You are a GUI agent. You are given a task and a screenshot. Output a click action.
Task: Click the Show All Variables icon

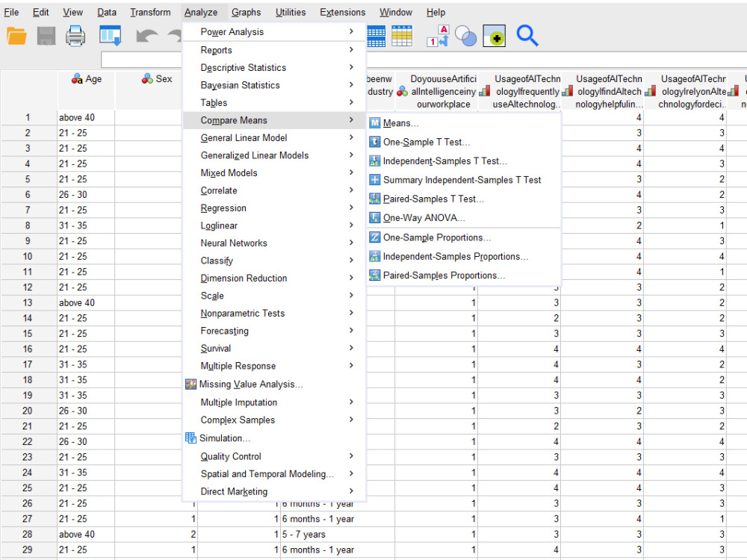(x=494, y=36)
